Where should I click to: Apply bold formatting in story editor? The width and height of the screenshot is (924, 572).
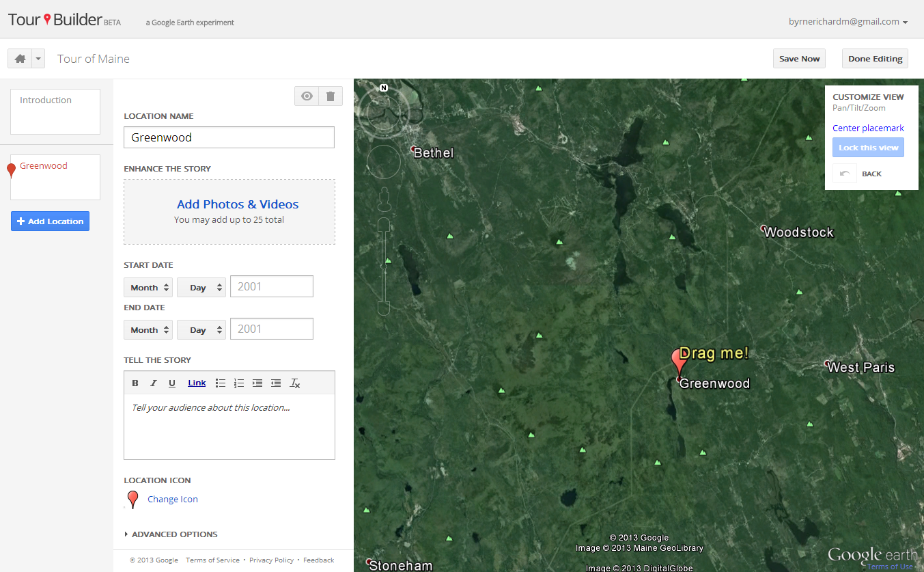tap(135, 383)
